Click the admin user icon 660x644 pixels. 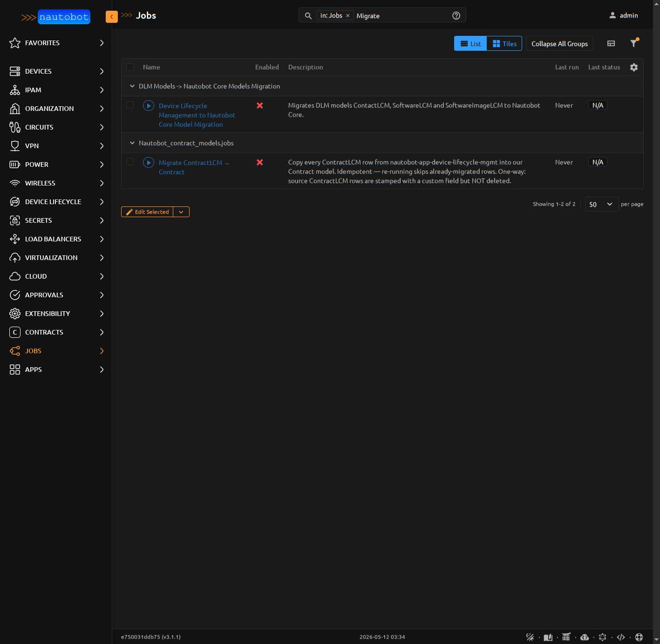coord(612,15)
